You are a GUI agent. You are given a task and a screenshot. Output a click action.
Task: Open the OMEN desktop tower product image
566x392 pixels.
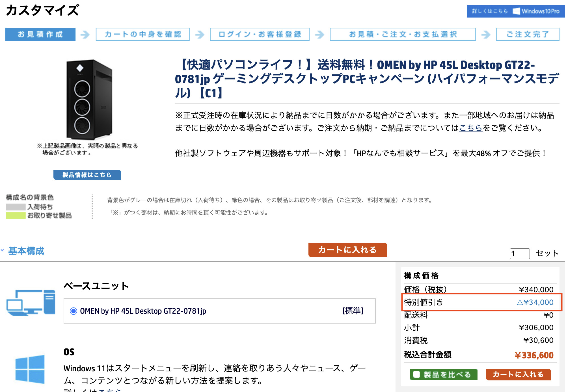click(89, 99)
